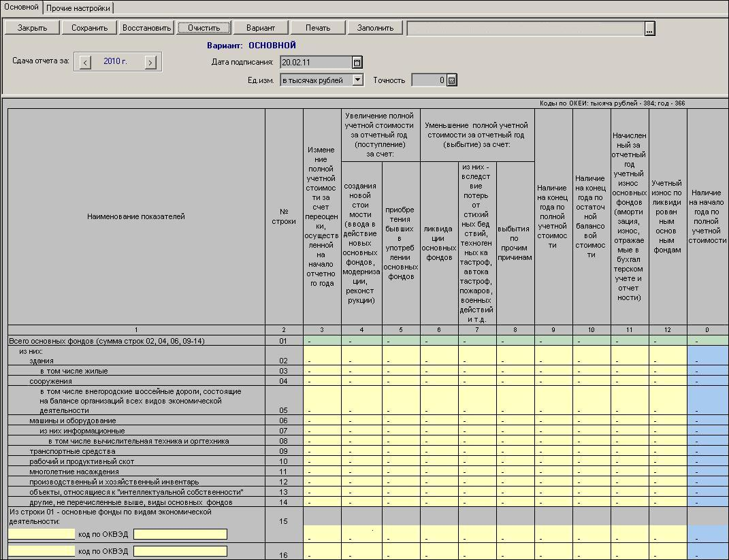
Task: Click row number '08' cell
Action: click(284, 441)
